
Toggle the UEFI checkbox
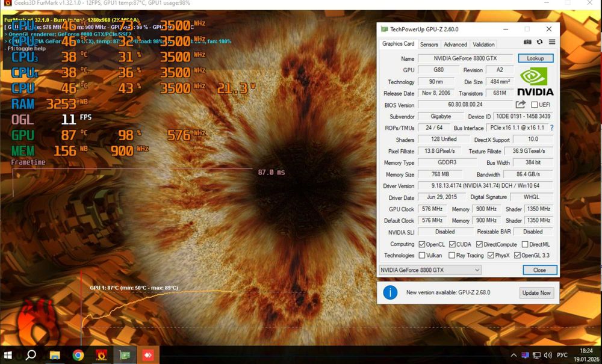[x=534, y=105]
